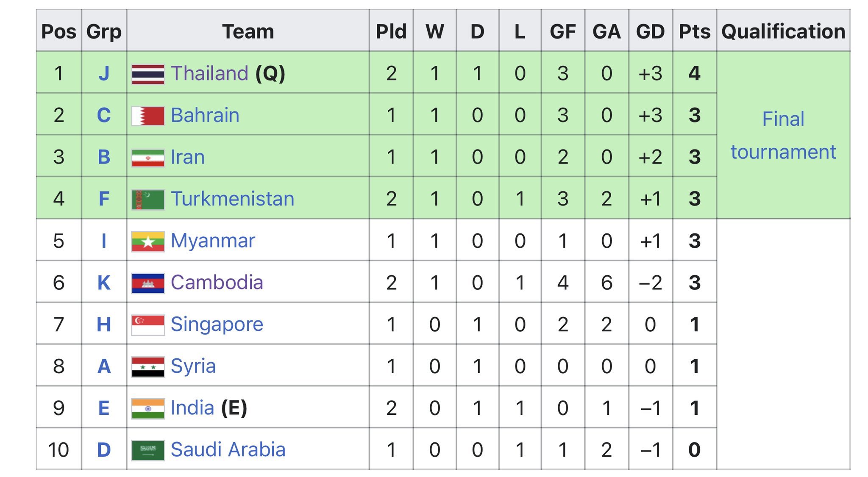Click the Bahrain flag icon
The width and height of the screenshot is (868, 477).
coord(148,116)
